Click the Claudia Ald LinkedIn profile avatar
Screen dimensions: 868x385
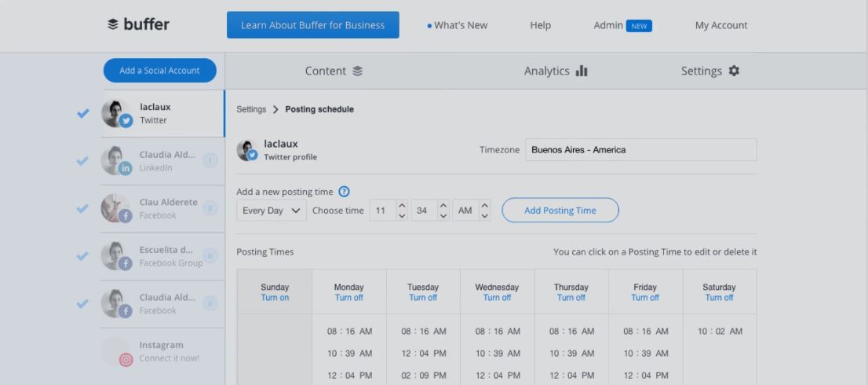[116, 161]
